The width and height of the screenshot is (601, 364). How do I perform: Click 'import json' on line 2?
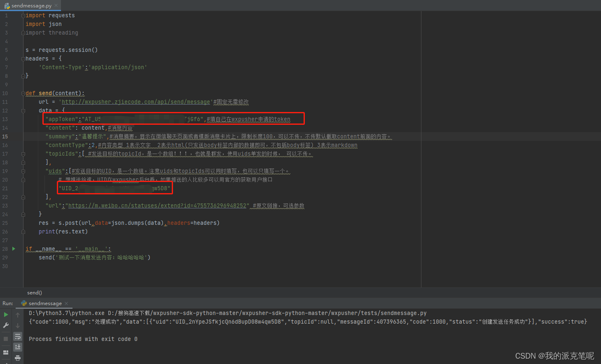pos(44,24)
